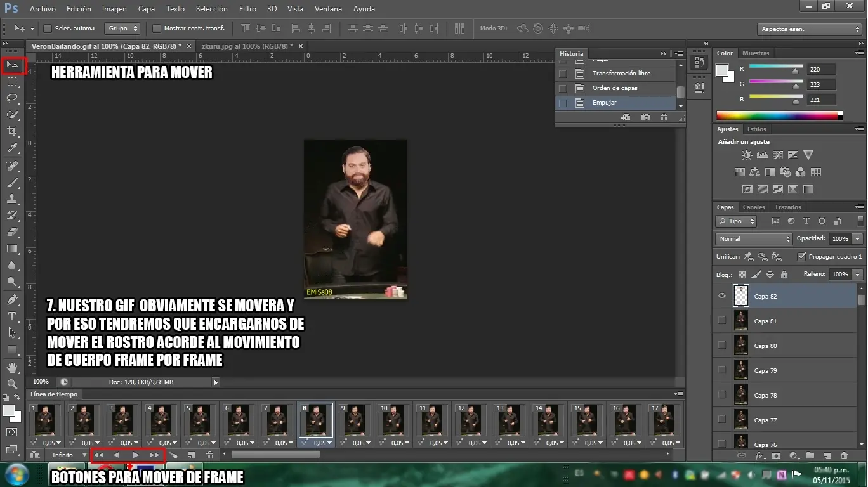
Task: Toggle Mostrar contr. transf. checkbox
Action: tap(157, 29)
